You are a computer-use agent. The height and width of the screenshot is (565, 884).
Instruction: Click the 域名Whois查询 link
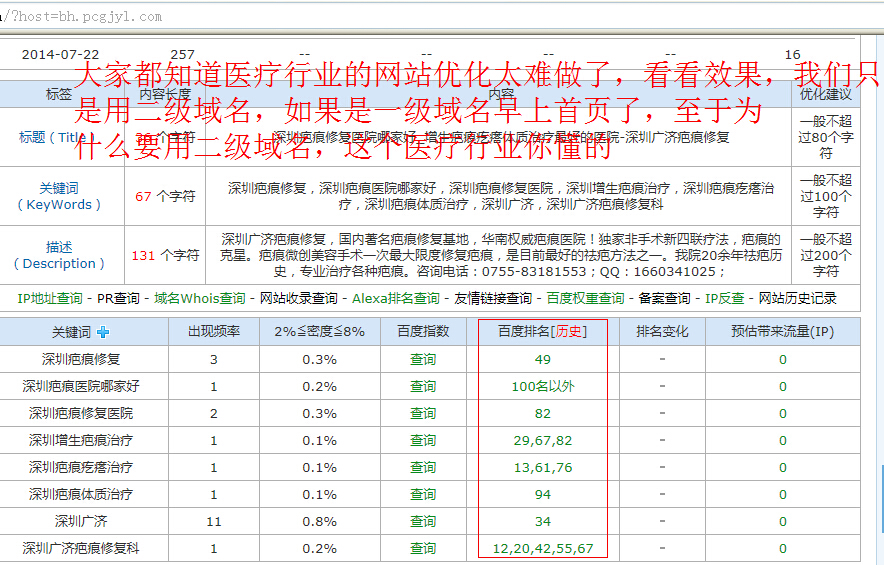coord(199,298)
